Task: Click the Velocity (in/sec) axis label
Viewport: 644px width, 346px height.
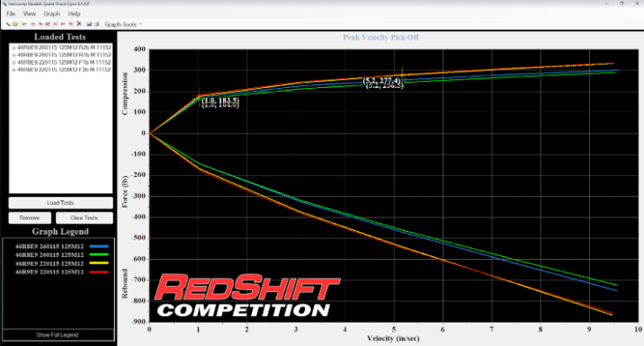Action: (393, 338)
